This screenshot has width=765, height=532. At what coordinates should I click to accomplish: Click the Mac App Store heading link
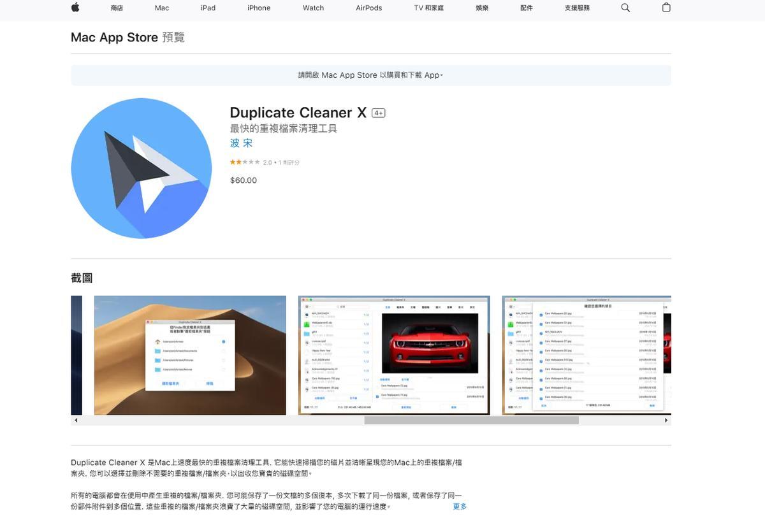pos(114,37)
